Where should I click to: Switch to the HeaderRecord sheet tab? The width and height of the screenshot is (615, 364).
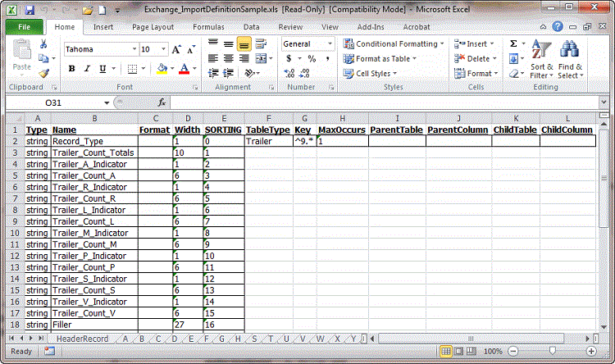(82, 338)
